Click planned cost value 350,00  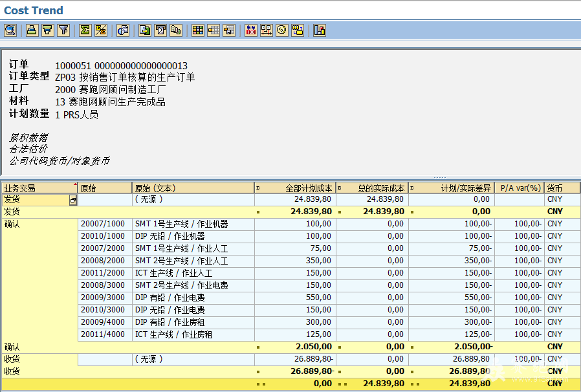tap(319, 261)
